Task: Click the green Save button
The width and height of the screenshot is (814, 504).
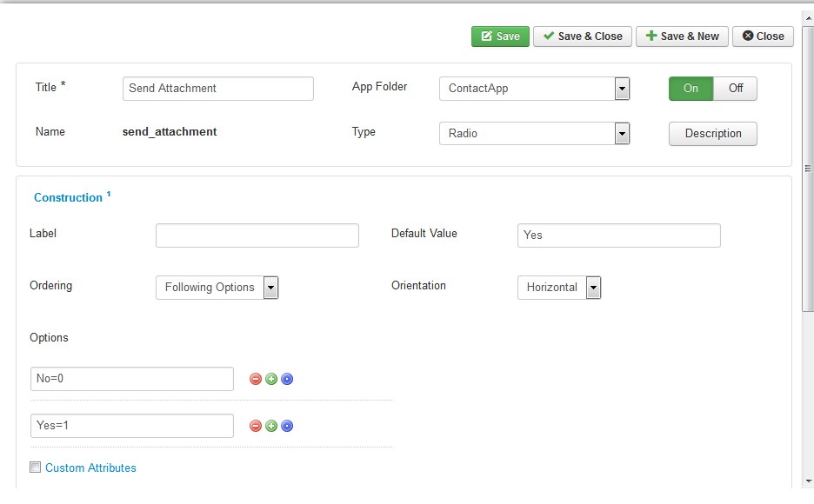Action: (500, 36)
